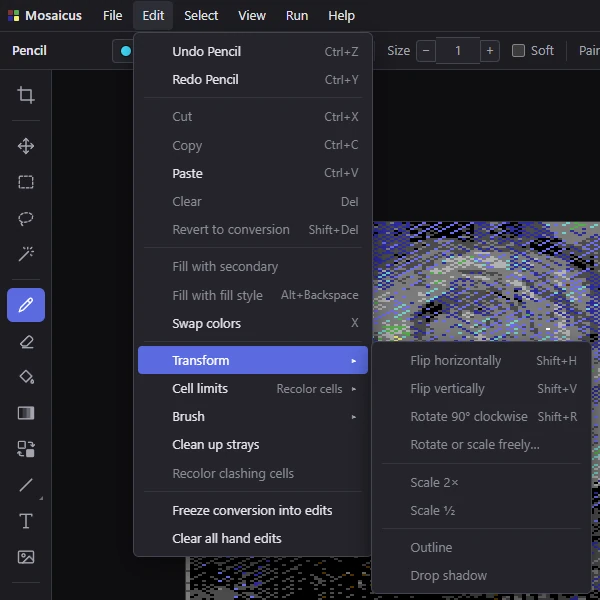Select the Replace color tool
This screenshot has height=600, width=600.
point(26,449)
